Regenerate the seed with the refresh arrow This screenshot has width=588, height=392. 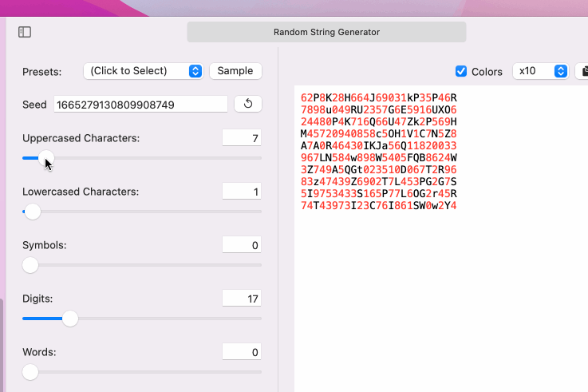tap(248, 104)
